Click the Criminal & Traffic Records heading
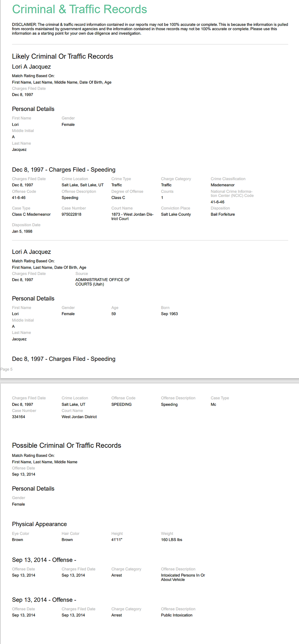 [x=79, y=9]
